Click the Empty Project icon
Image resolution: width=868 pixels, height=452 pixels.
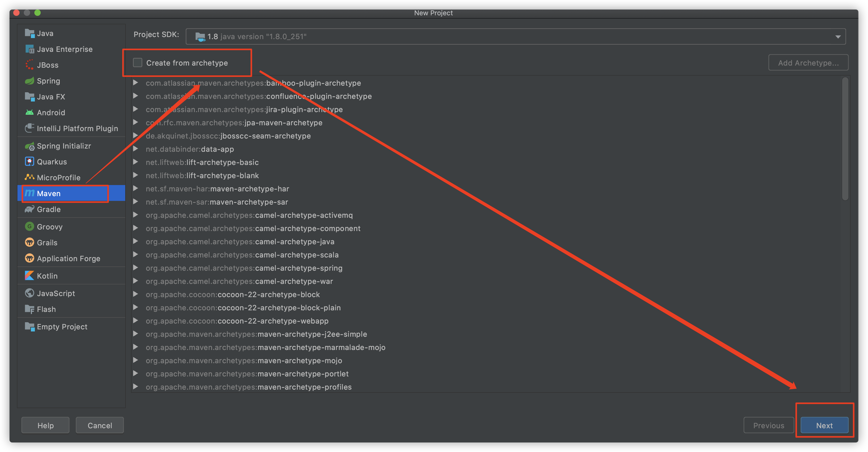click(30, 327)
